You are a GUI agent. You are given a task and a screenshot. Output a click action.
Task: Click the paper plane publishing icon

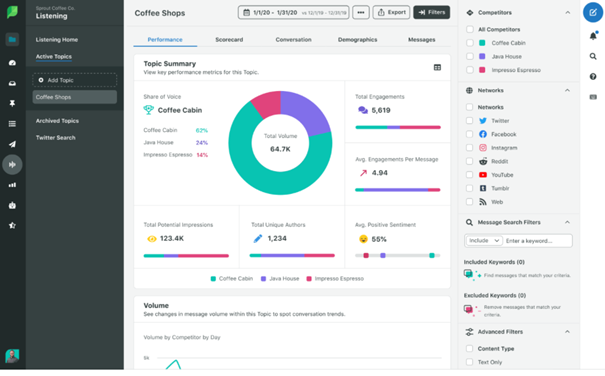(12, 144)
